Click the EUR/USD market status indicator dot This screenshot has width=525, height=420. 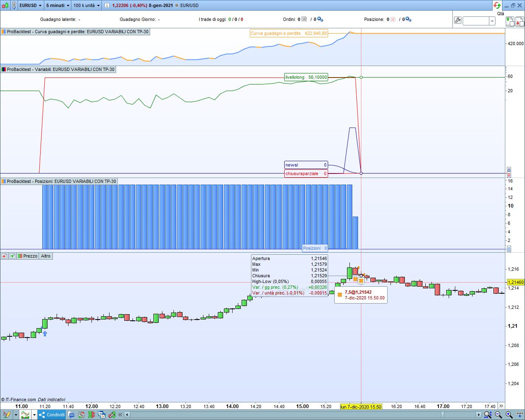(x=176, y=5)
